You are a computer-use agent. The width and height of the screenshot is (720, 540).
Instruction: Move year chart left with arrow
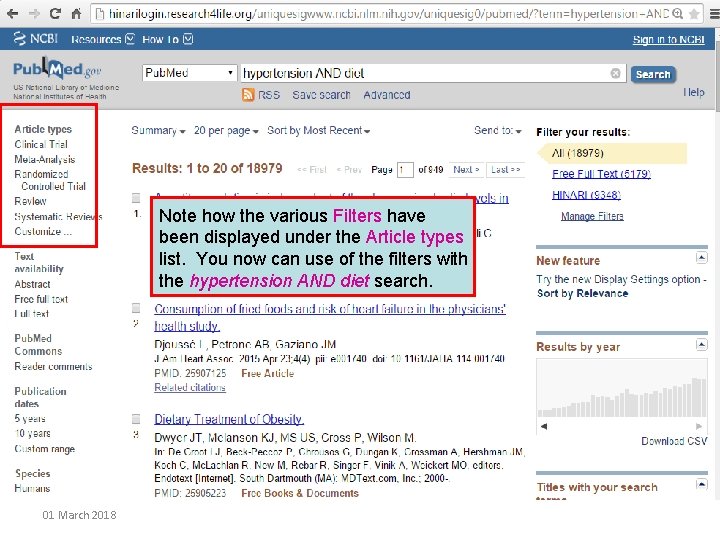[544, 426]
